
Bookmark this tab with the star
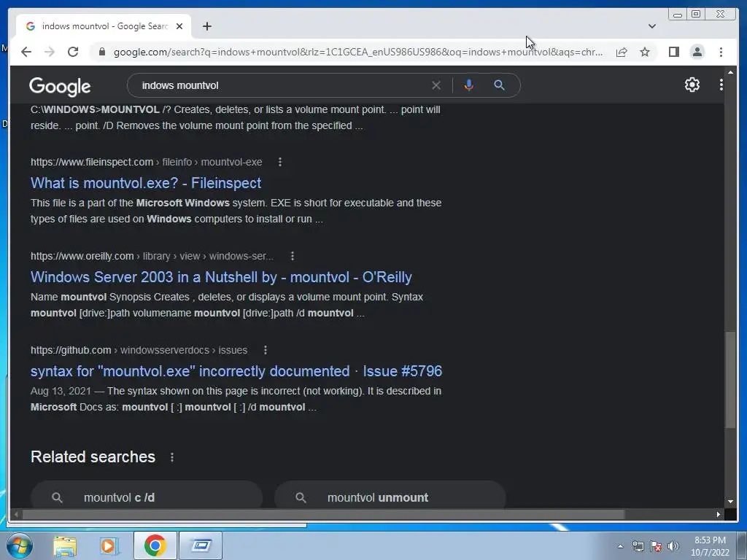tap(645, 52)
